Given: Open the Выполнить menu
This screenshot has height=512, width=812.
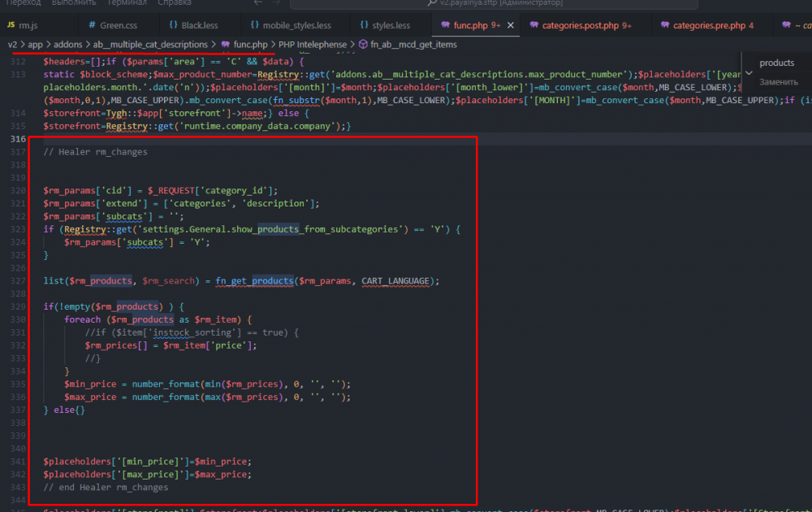Looking at the screenshot, I should pos(74,3).
